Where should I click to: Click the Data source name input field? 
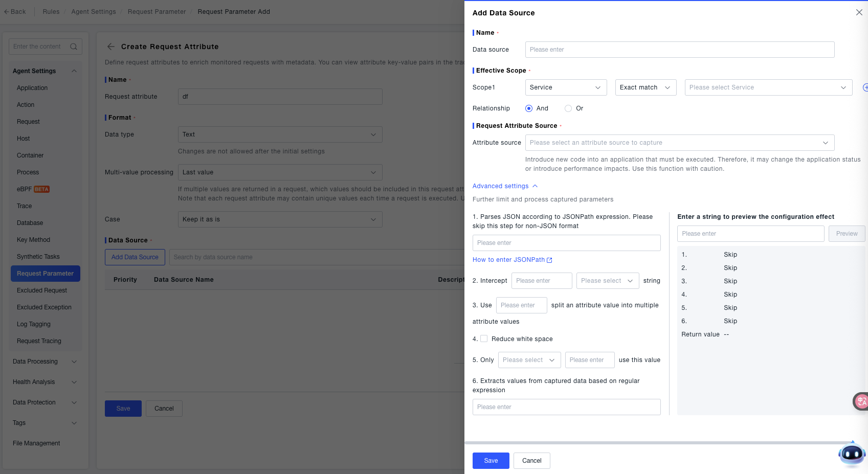(679, 50)
